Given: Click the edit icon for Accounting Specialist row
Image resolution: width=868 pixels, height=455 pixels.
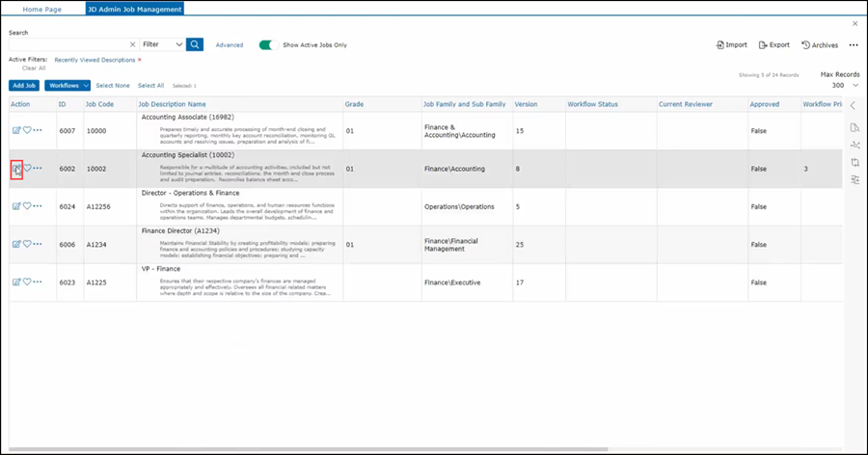Looking at the screenshot, I should pyautogui.click(x=16, y=168).
